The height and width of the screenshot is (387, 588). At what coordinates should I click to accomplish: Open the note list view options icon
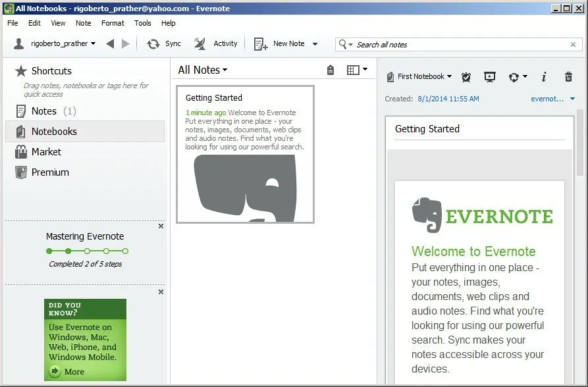click(357, 70)
